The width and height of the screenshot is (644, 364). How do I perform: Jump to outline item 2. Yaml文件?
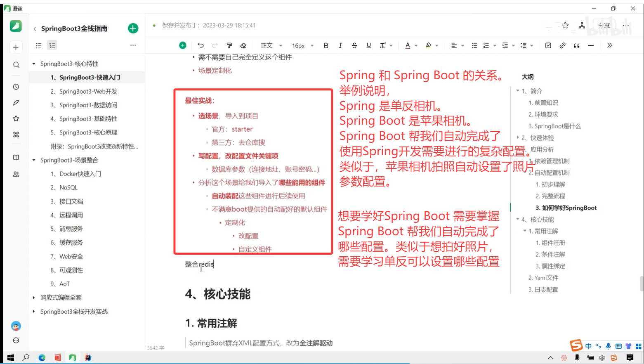(x=543, y=278)
